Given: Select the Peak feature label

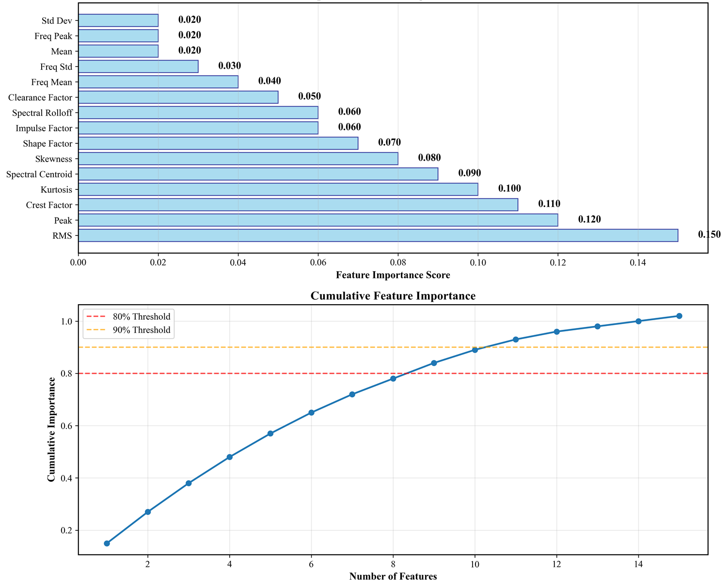Looking at the screenshot, I should tap(63, 221).
